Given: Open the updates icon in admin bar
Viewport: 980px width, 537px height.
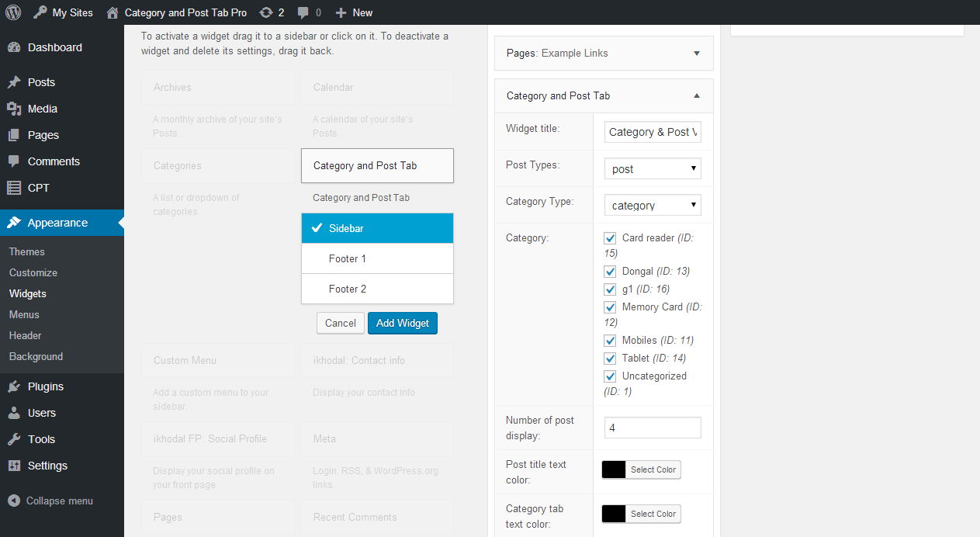Looking at the screenshot, I should [x=266, y=12].
